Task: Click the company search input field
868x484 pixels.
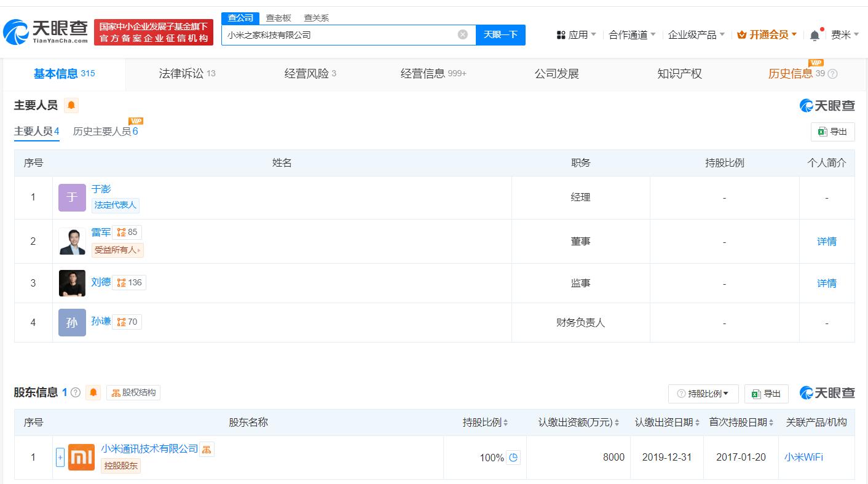Action: (x=340, y=35)
